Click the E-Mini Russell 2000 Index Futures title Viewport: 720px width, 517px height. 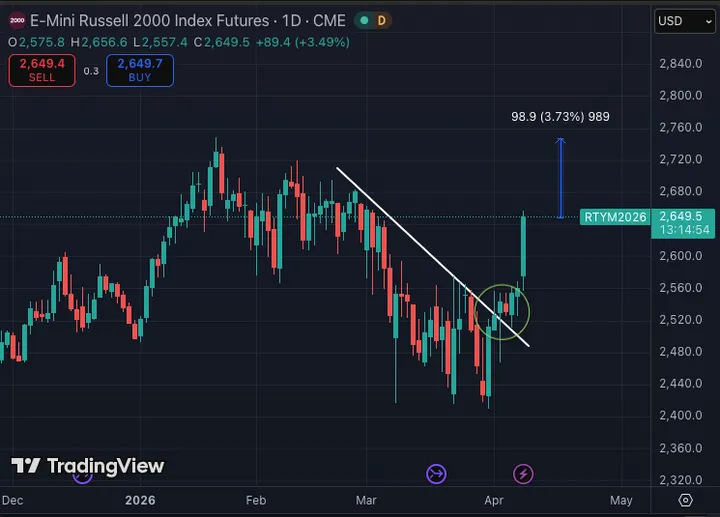(x=150, y=21)
